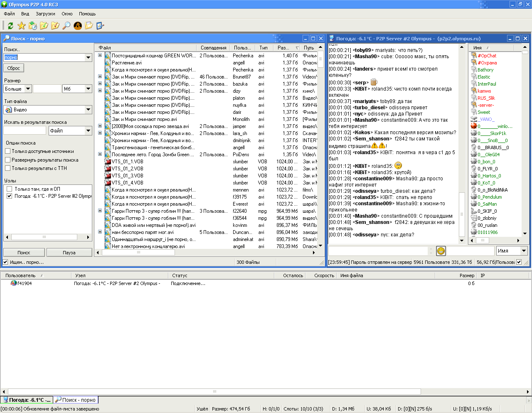This screenshot has width=532, height=413.
Task: Click the green reconnect arrows toolbar icon
Action: tap(10, 26)
